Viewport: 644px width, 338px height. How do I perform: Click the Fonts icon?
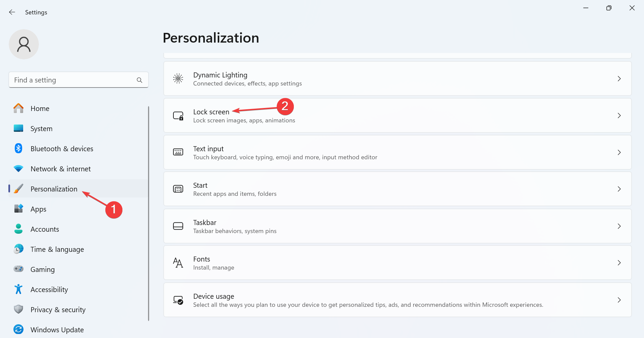point(178,263)
